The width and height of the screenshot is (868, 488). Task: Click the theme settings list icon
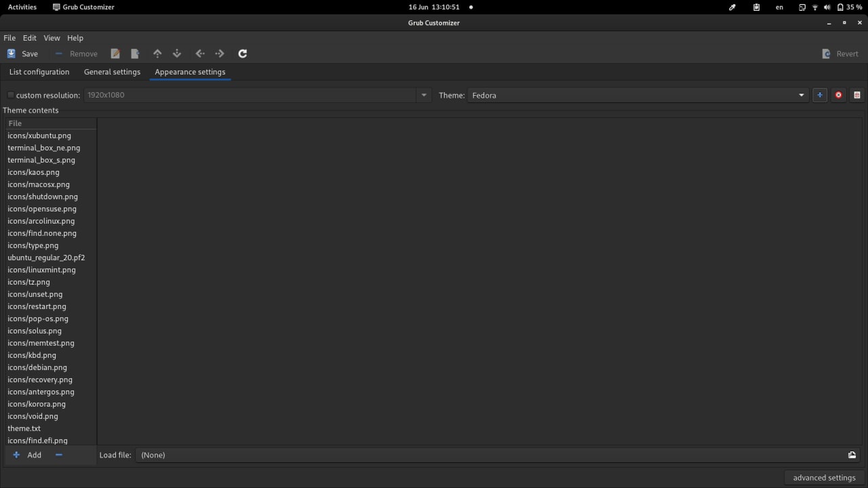point(857,95)
